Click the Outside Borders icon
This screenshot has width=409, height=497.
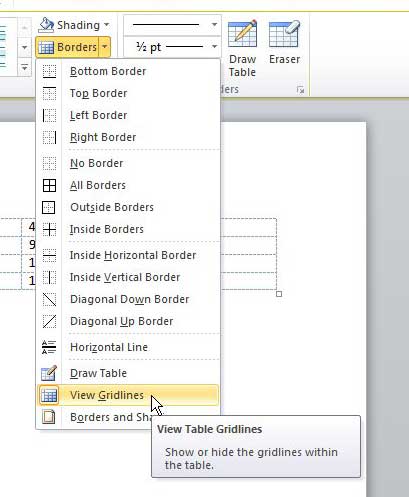click(x=49, y=207)
